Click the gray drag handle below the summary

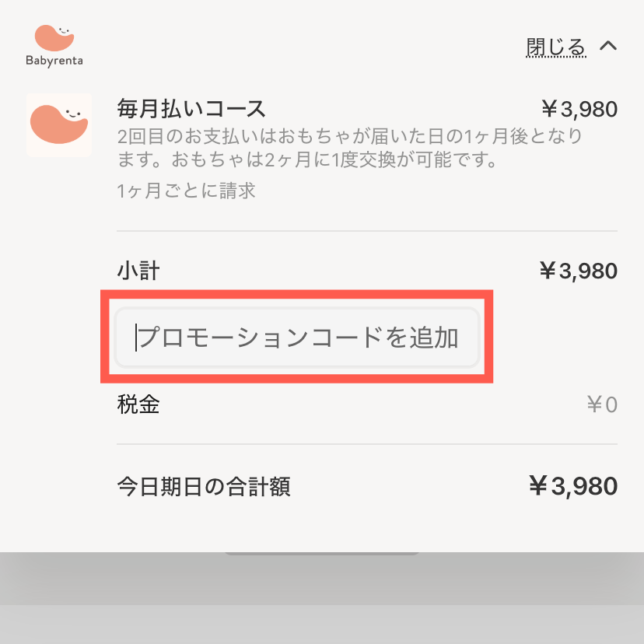tap(322, 554)
